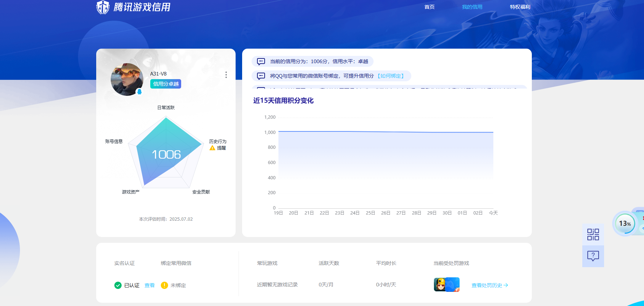This screenshot has width=644, height=306.
Task: Click the 日常活跃 radar label
Action: coord(166,107)
